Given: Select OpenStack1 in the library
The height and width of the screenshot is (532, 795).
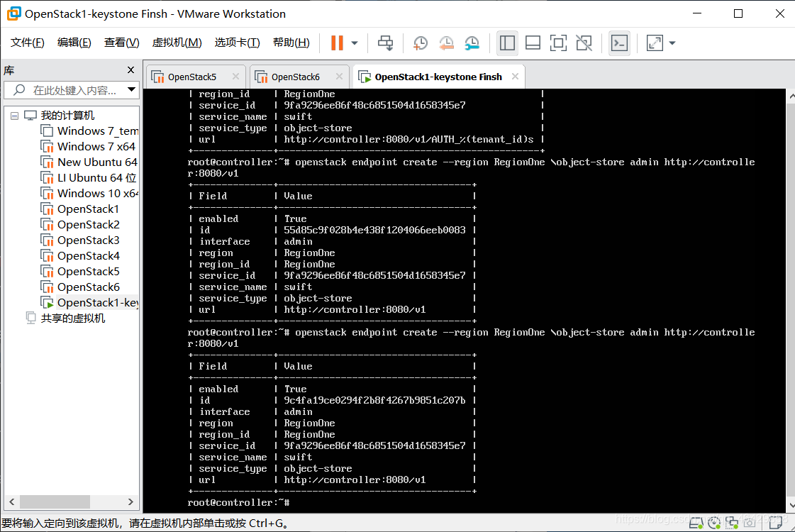Looking at the screenshot, I should coord(88,209).
